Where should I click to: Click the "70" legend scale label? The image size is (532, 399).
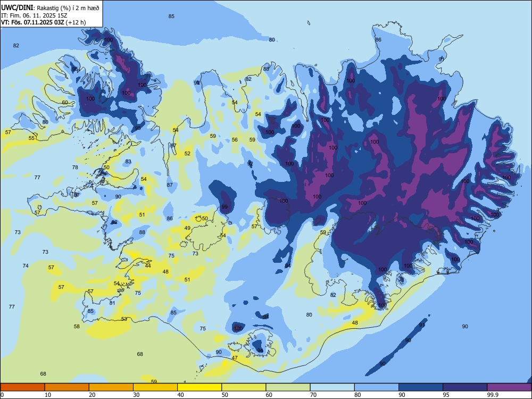click(313, 395)
